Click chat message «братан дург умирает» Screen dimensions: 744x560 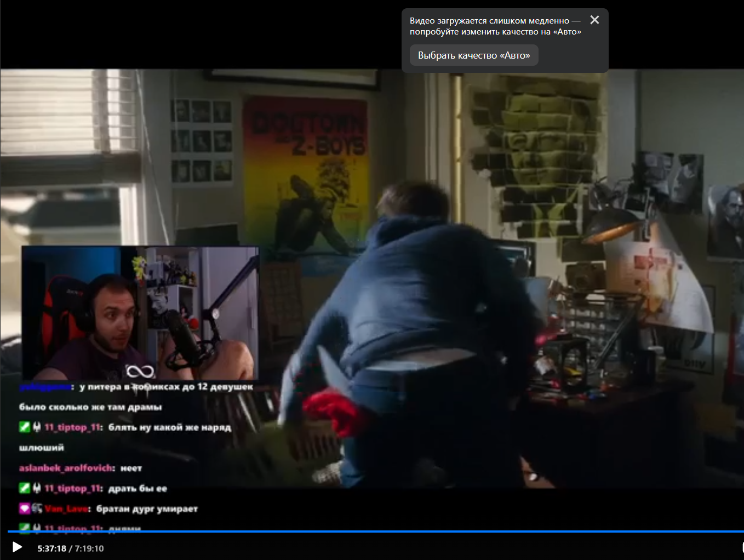click(x=147, y=509)
